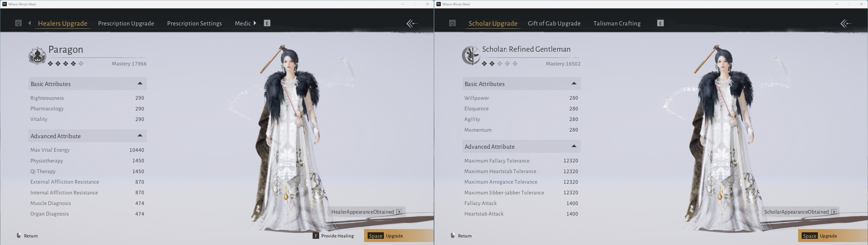The image size is (868, 245).
Task: Click the mouse Return icon in Scholar window
Action: (x=453, y=236)
